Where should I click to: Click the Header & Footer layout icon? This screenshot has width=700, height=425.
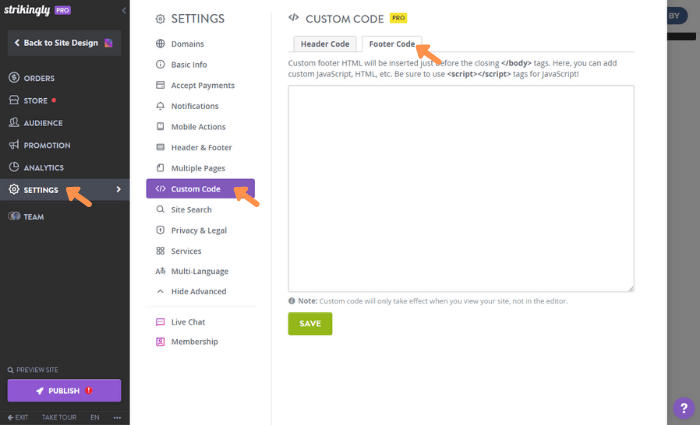pos(160,147)
